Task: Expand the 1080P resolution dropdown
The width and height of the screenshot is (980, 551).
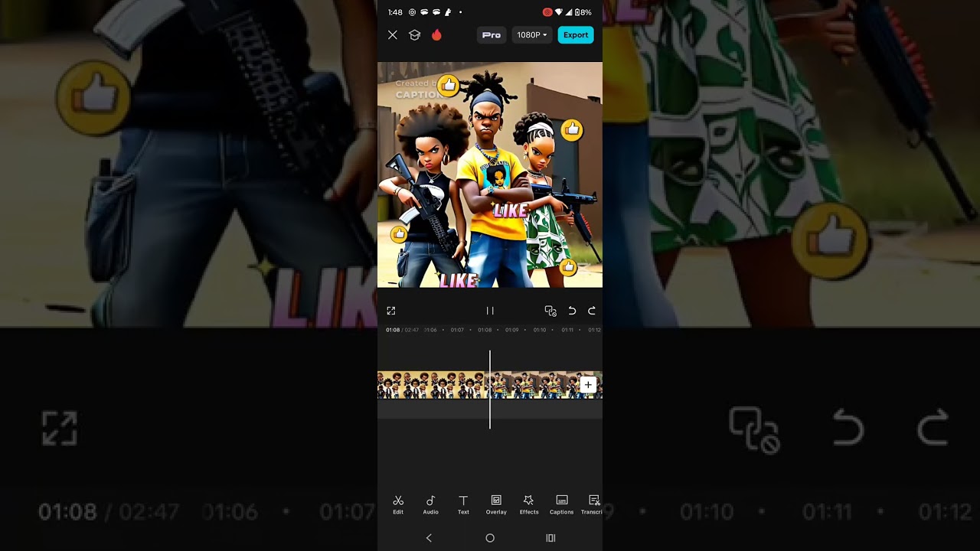Action: tap(532, 35)
